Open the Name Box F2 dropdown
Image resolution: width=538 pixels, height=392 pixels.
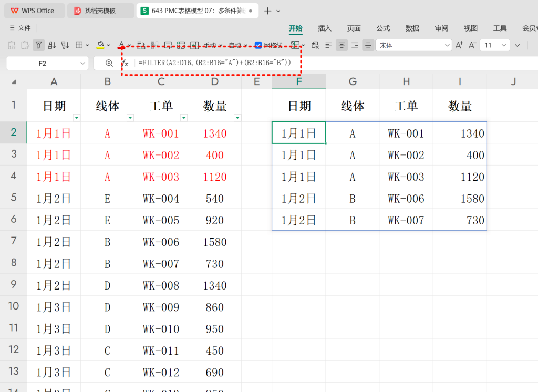(82, 63)
